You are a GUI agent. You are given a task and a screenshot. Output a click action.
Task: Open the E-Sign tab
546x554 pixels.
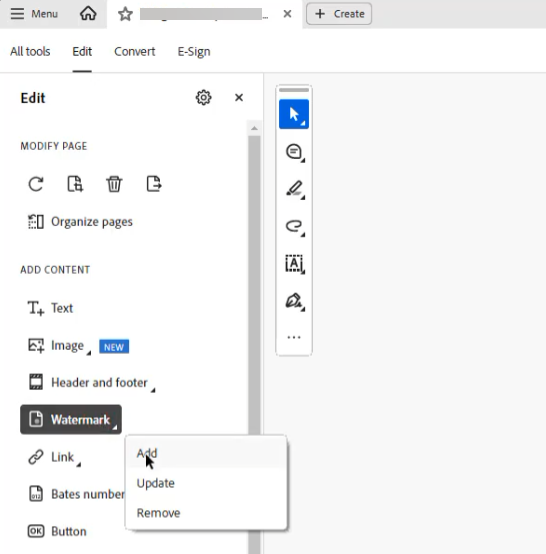[194, 52]
